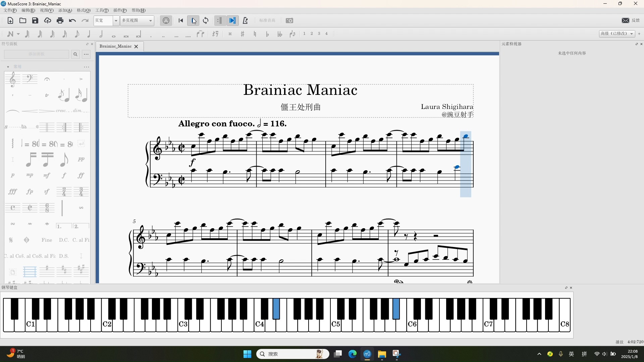Toggle play repeats button
644x362 pixels.
click(x=220, y=21)
